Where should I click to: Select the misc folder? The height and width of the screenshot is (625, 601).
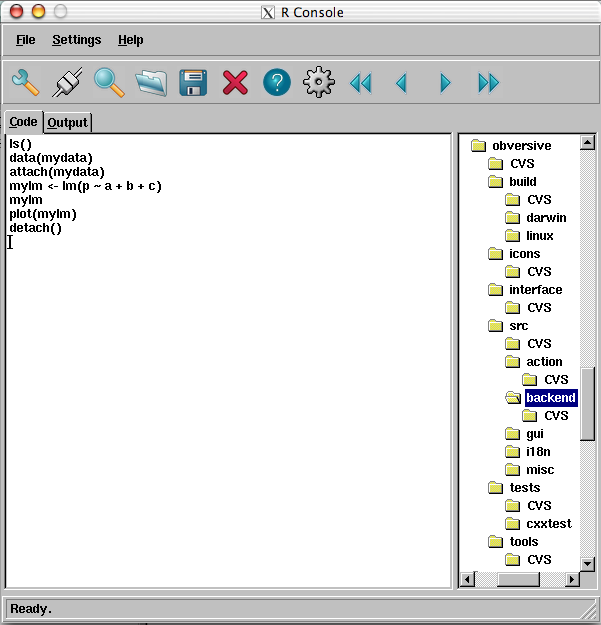tap(540, 470)
